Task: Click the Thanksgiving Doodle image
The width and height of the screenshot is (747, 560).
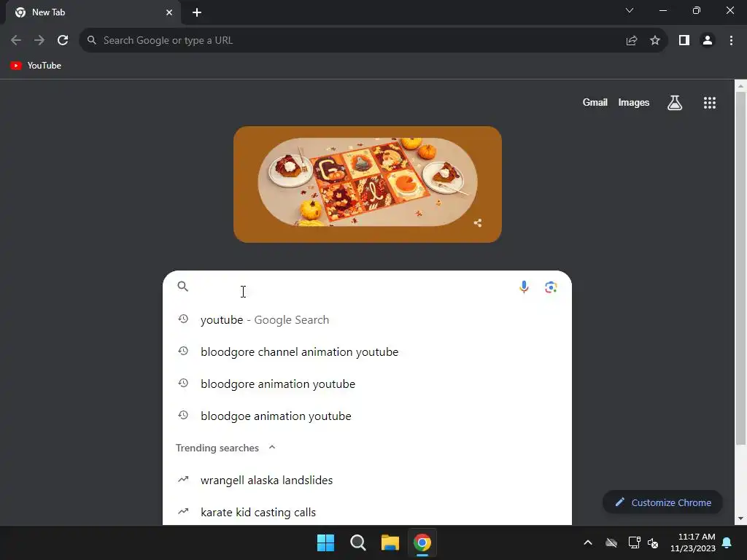Action: [368, 184]
